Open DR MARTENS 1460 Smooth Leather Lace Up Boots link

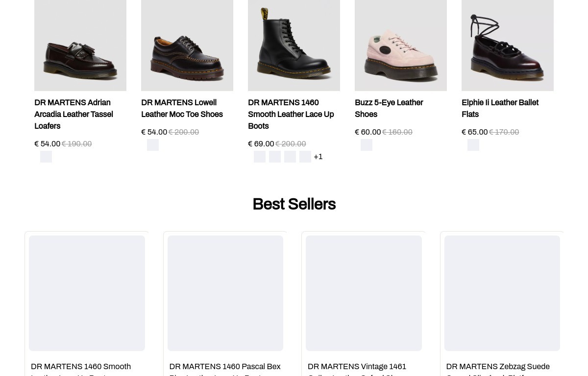click(291, 114)
